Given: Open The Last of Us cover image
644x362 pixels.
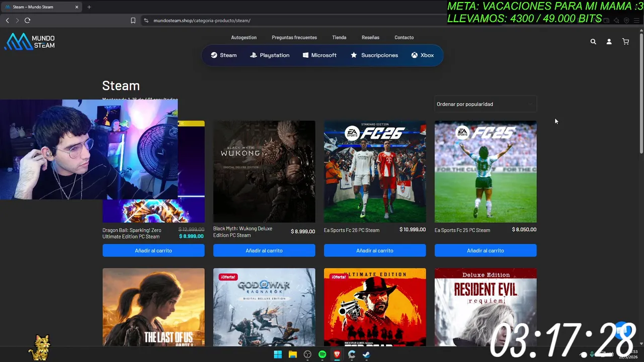Looking at the screenshot, I should pos(153,307).
